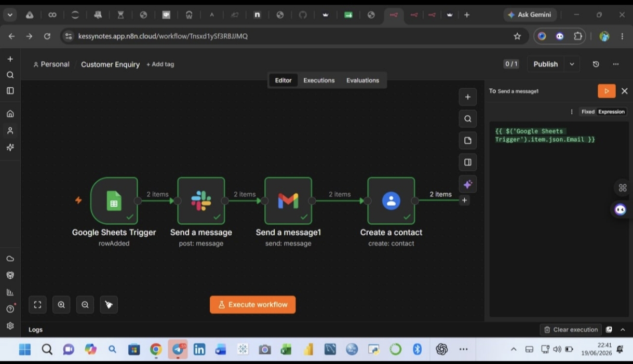
Task: Open the three-dot options beside Fixed
Action: click(x=572, y=112)
